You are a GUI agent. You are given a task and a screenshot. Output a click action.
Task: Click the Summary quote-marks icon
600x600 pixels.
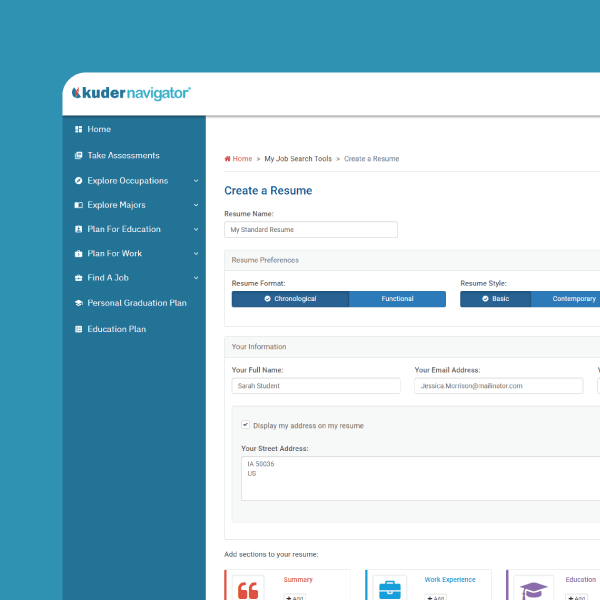[248, 589]
